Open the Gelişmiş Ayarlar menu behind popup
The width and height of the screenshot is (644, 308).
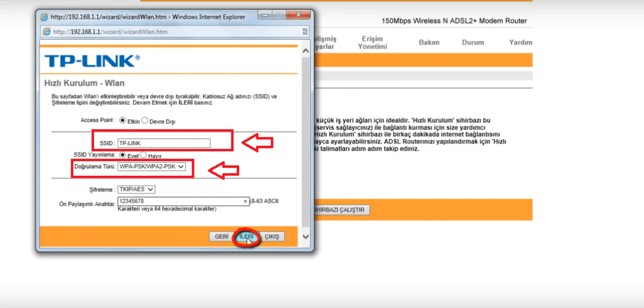coord(325,42)
